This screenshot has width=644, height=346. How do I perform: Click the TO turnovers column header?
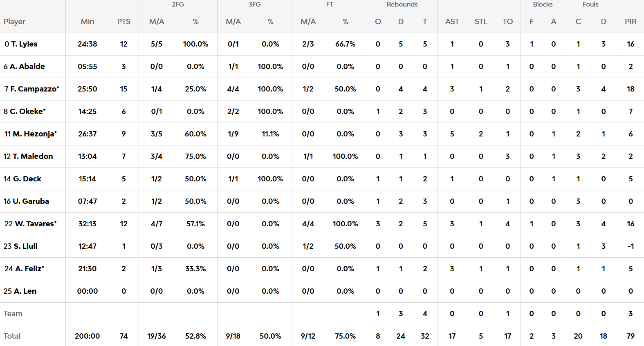click(x=507, y=22)
